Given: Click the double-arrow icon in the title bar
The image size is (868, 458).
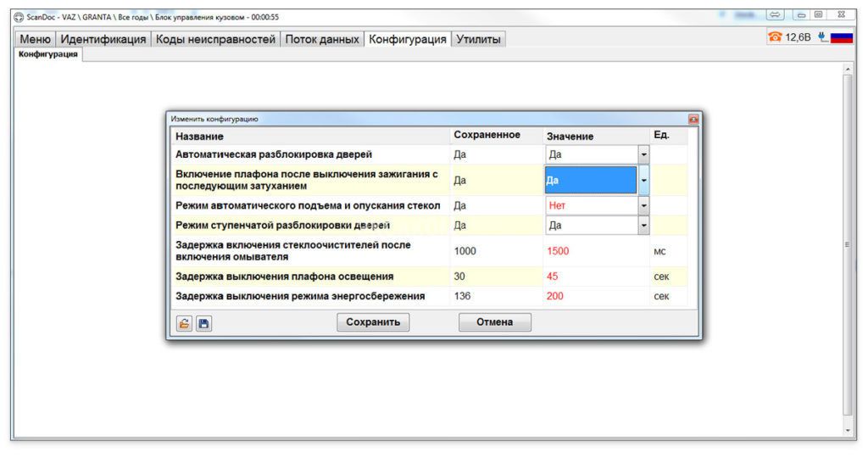Looking at the screenshot, I should [x=775, y=14].
